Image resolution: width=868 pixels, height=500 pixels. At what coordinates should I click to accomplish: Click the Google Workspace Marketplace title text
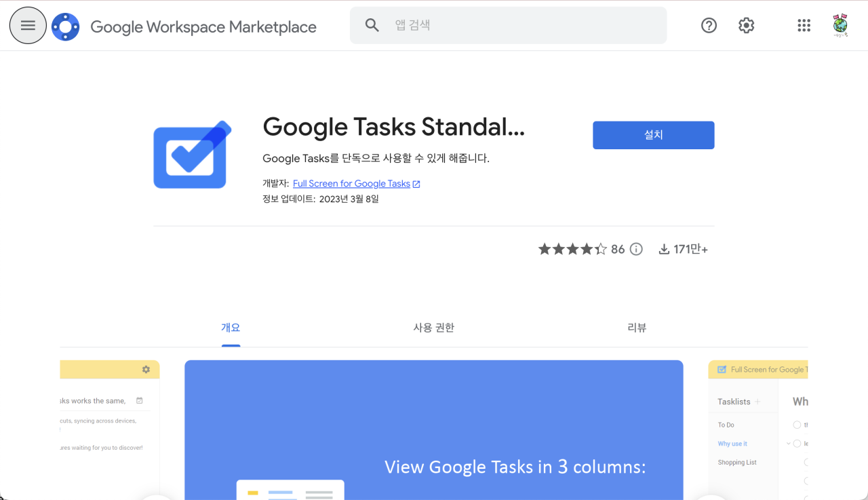pyautogui.click(x=203, y=27)
